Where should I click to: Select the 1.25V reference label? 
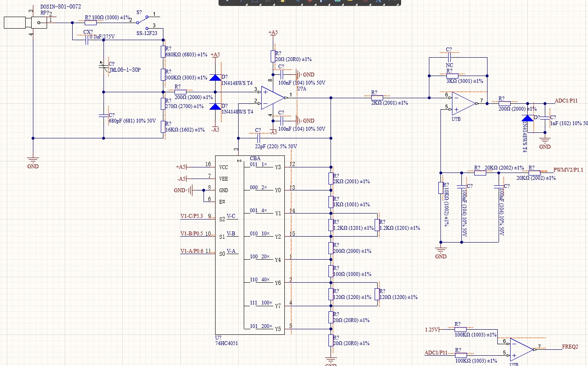(x=432, y=330)
